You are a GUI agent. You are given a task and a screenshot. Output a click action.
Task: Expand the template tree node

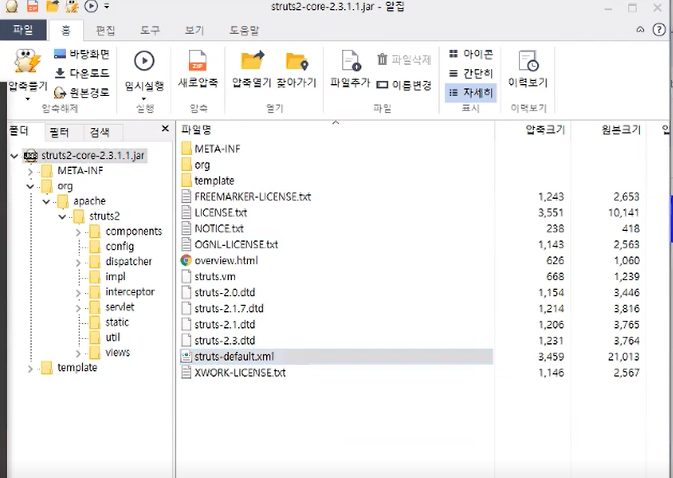pyautogui.click(x=30, y=369)
